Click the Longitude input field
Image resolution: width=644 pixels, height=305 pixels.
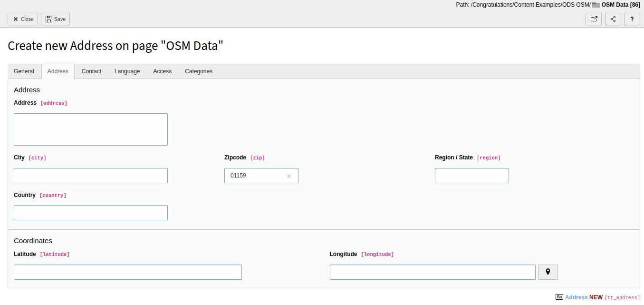(x=433, y=272)
